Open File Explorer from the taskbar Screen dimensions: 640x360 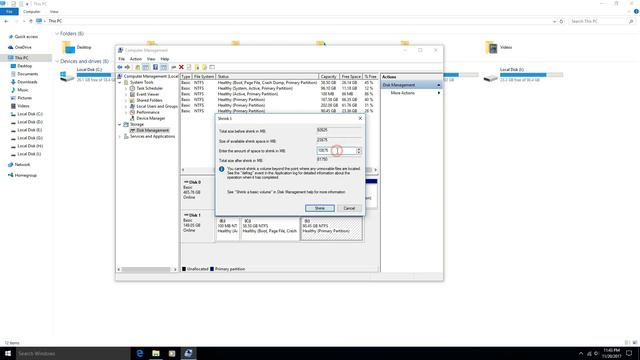point(156,353)
